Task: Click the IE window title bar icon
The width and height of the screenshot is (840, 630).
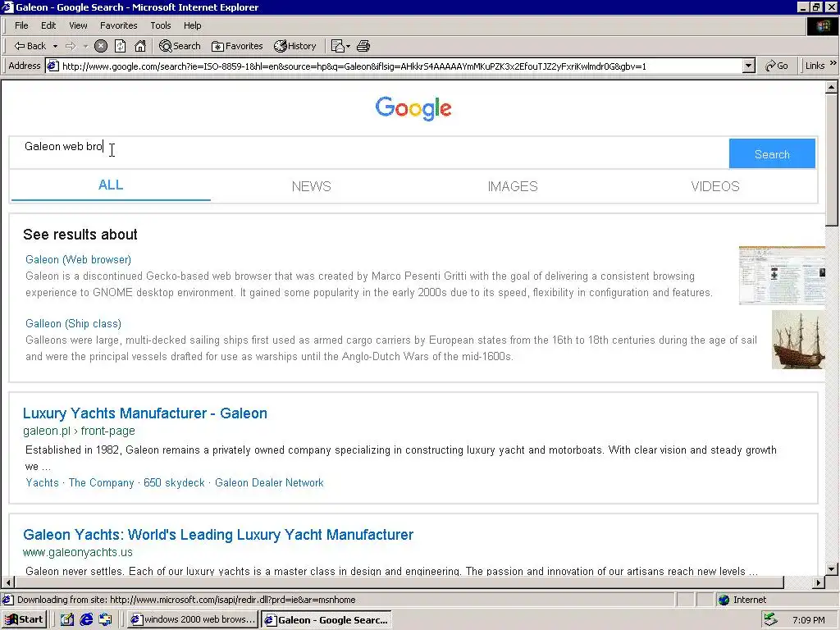Action: click(x=7, y=7)
